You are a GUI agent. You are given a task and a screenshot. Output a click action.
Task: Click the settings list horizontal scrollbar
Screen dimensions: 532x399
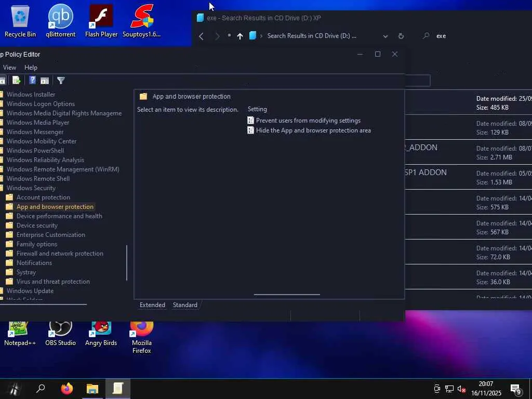[x=287, y=295]
